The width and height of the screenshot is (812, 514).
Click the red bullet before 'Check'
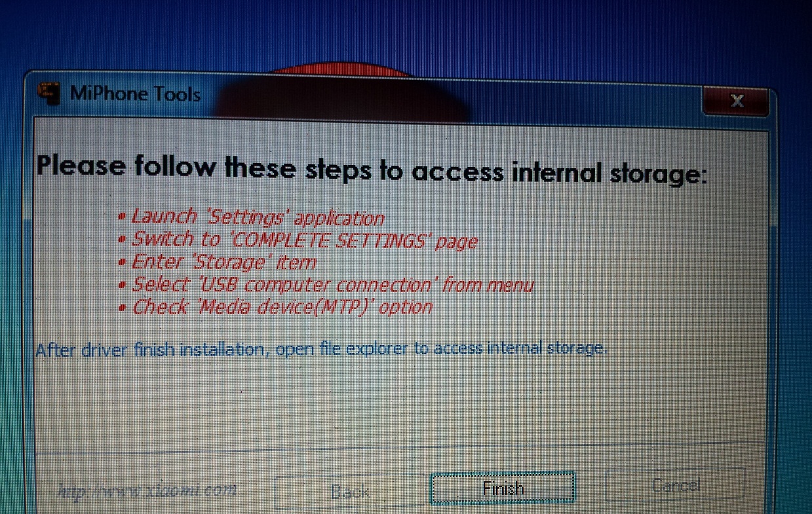(x=122, y=308)
